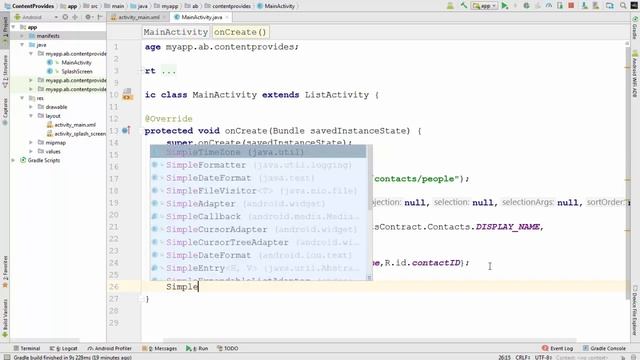
Task: Expand the manifests folder
Action: (22, 36)
